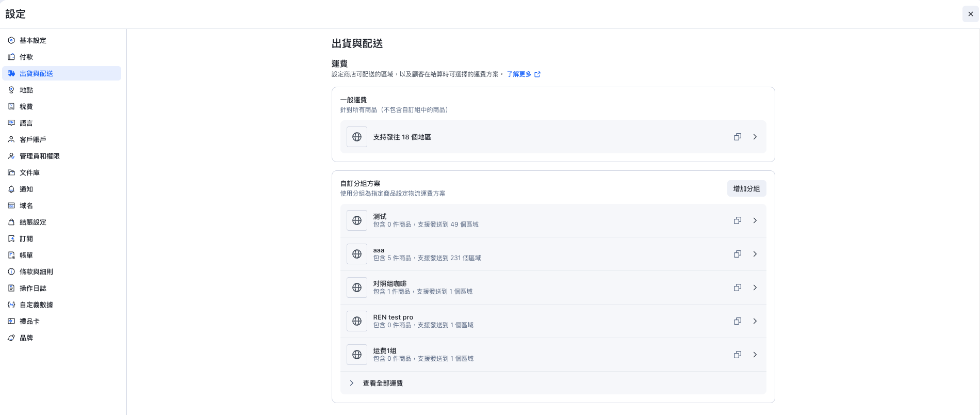Click 包含 1 件商品，支援發送到 1 個區域 text
This screenshot has height=415, width=980.
point(423,292)
